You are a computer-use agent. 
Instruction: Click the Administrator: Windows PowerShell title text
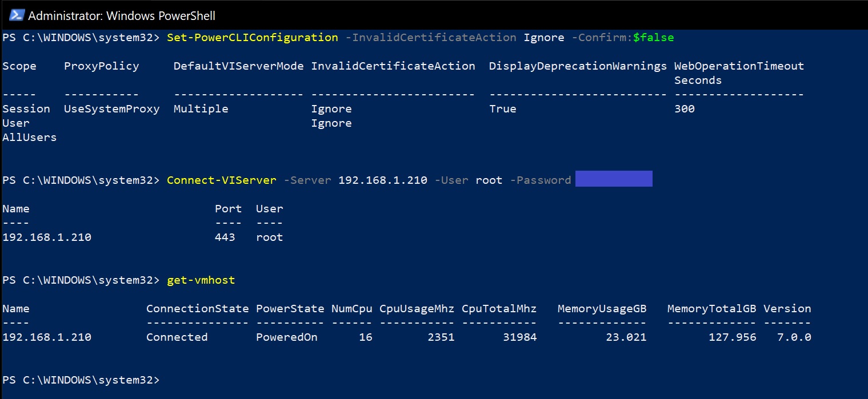click(122, 16)
